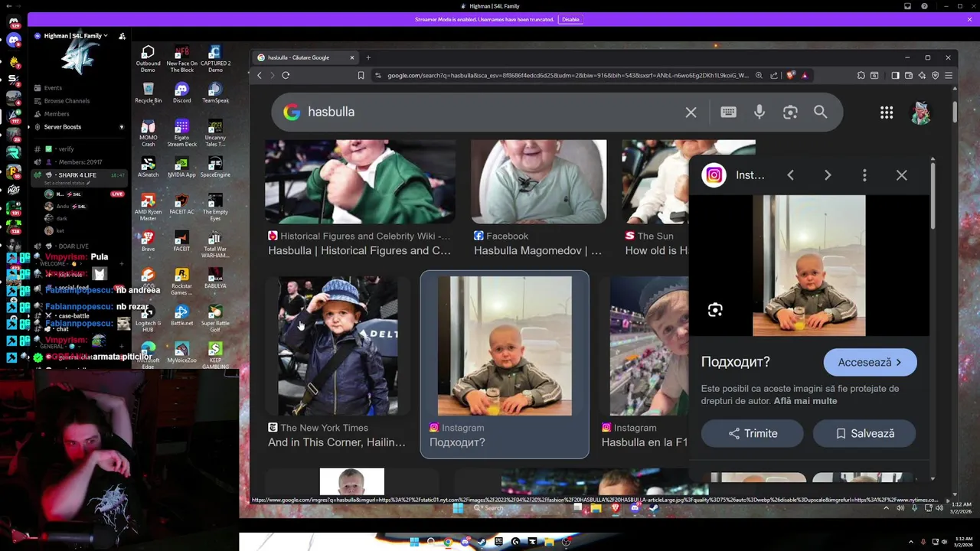Screen dimensions: 980x551
Task: Disable Streamer Mode in Discord banner
Action: coord(570,19)
